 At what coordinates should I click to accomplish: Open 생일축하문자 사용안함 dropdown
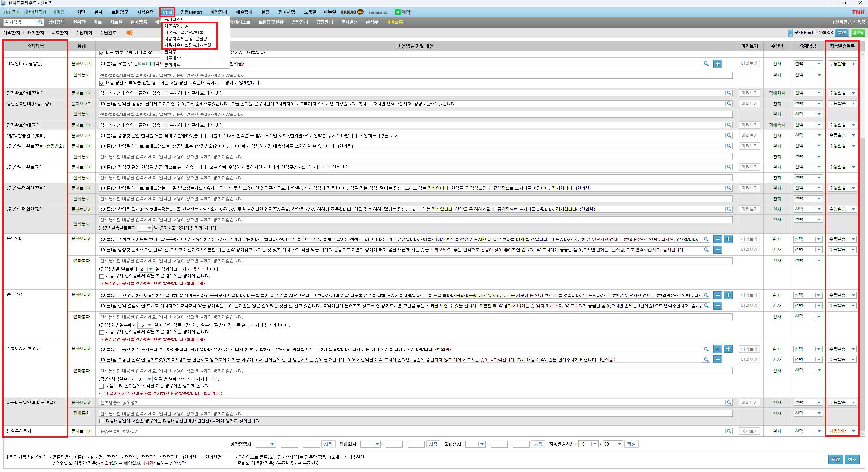tap(842, 431)
